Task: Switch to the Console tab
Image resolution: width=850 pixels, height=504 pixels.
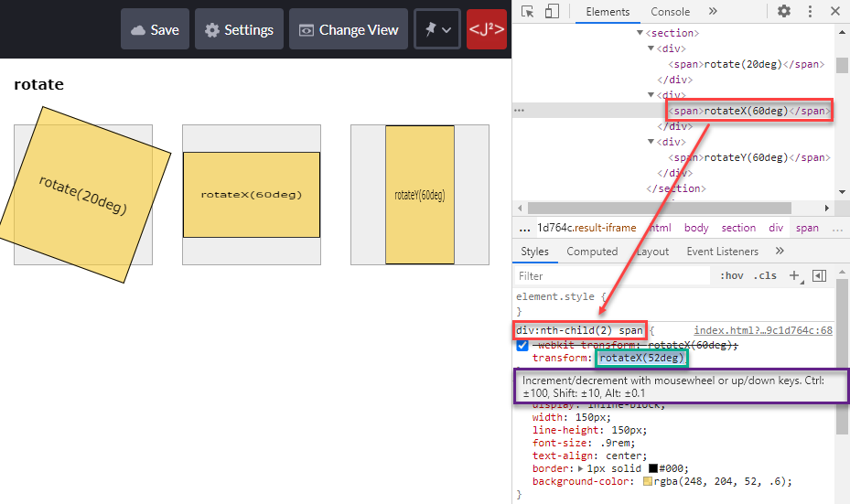Action: point(670,12)
